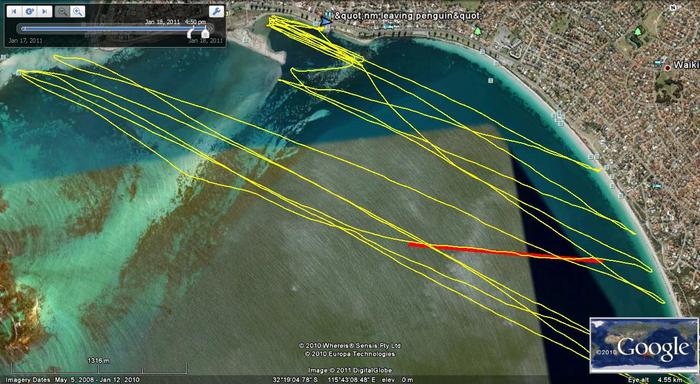
Task: Click the green tree park icon near the shoreline
Action: 478,31
